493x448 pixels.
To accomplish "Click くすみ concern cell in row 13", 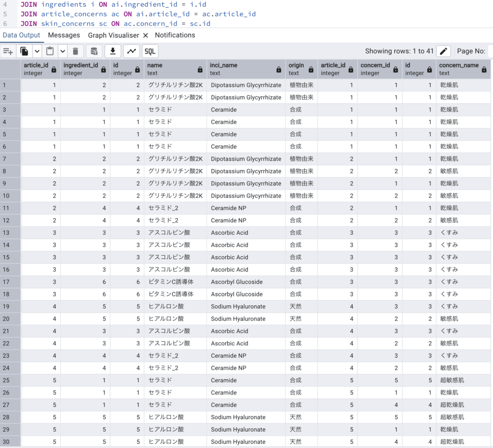I will pyautogui.click(x=464, y=233).
